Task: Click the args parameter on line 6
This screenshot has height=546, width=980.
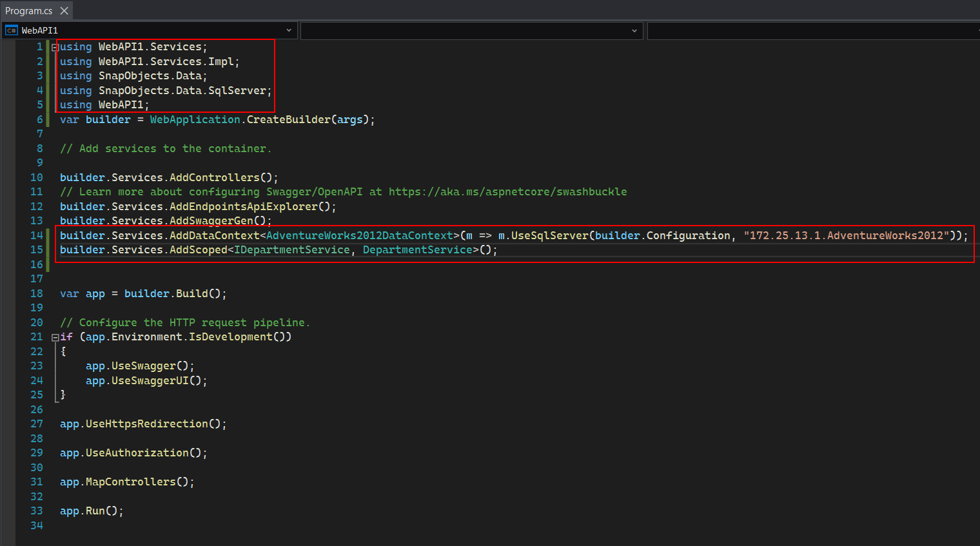Action: (349, 119)
